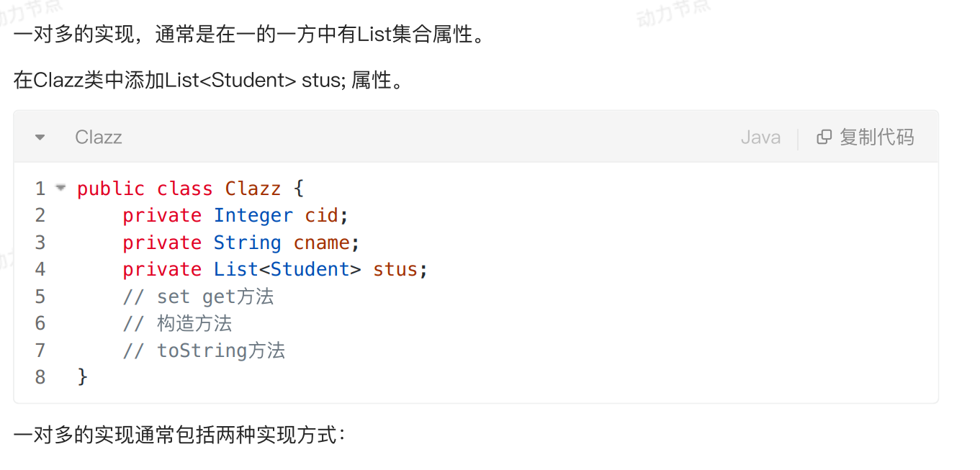Fold the class at line 1 arrow
980x470 pixels.
pos(60,188)
